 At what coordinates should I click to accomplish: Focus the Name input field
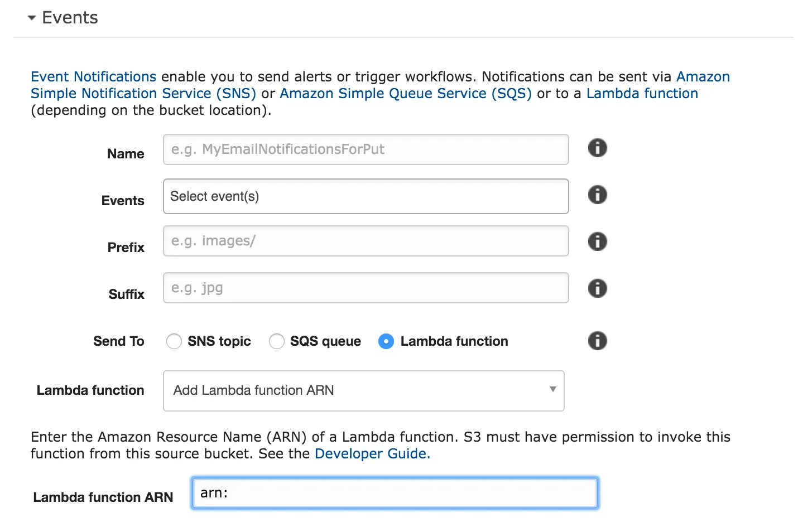[x=366, y=149]
